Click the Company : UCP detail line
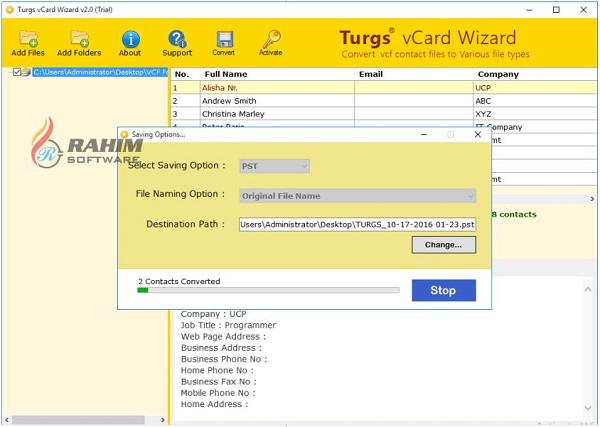The image size is (600, 427). tap(214, 314)
